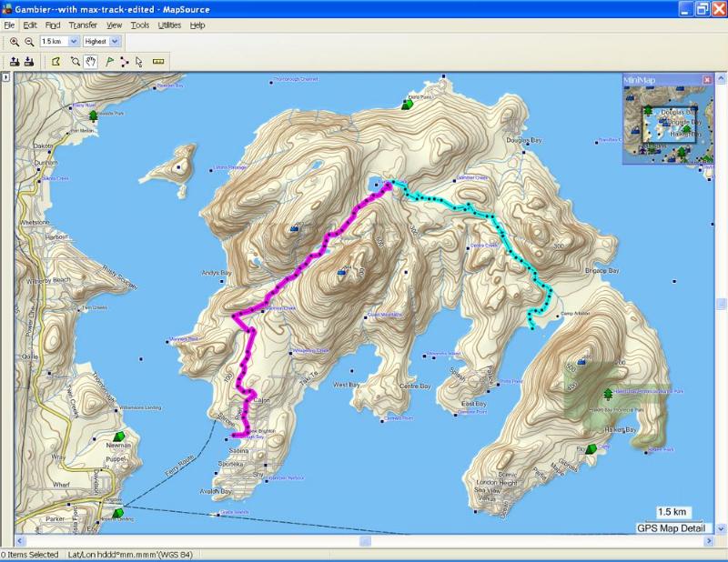Click the 'Halkett Bay' map label
Screen dimensions: 728x562
coord(620,430)
